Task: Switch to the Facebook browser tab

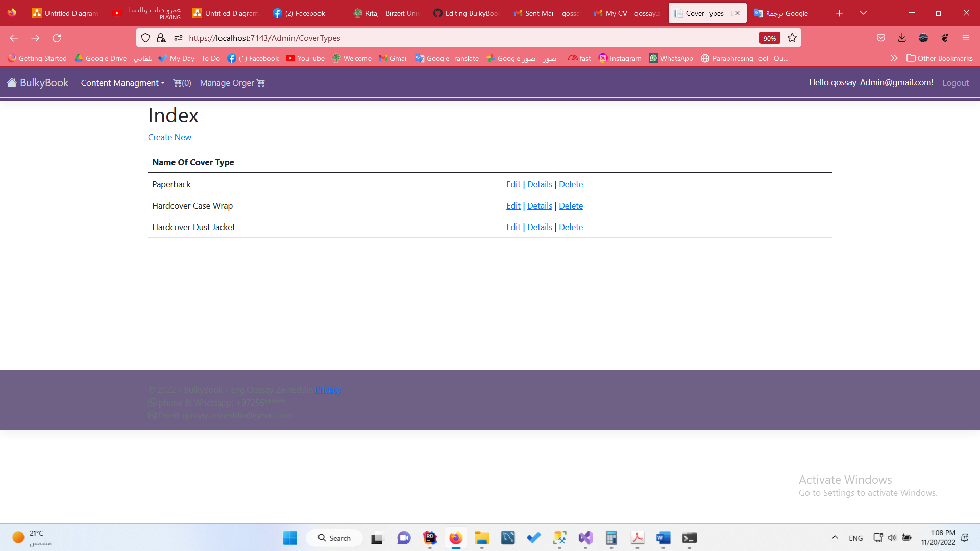Action: (302, 13)
